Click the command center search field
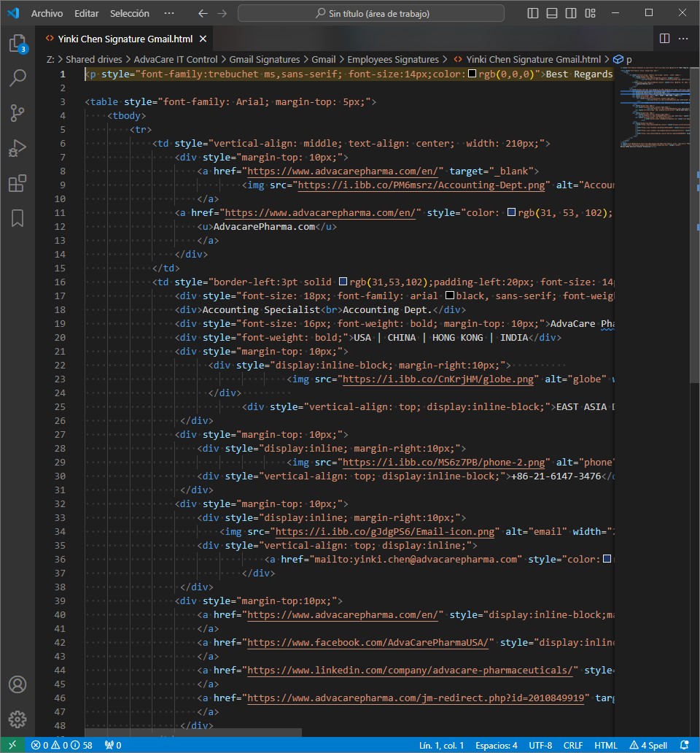Screen dimensions: 700x753 tap(371, 13)
